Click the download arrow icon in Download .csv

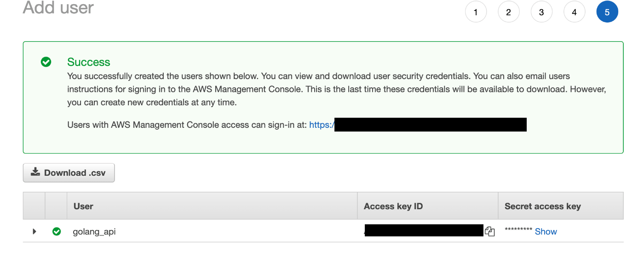(x=35, y=172)
